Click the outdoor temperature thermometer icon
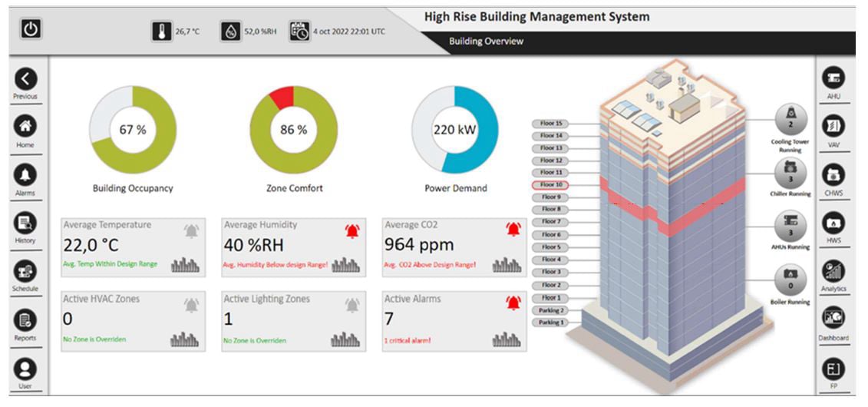 [162, 31]
